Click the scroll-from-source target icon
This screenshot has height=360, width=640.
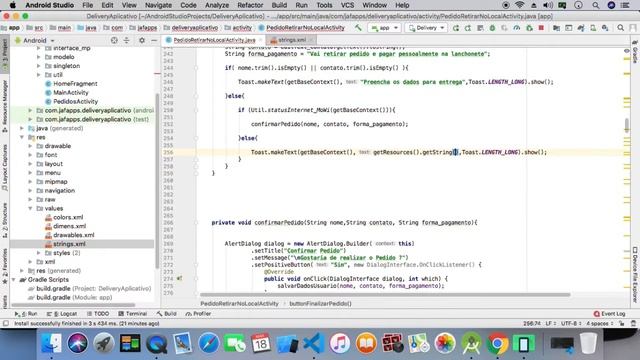point(114,40)
